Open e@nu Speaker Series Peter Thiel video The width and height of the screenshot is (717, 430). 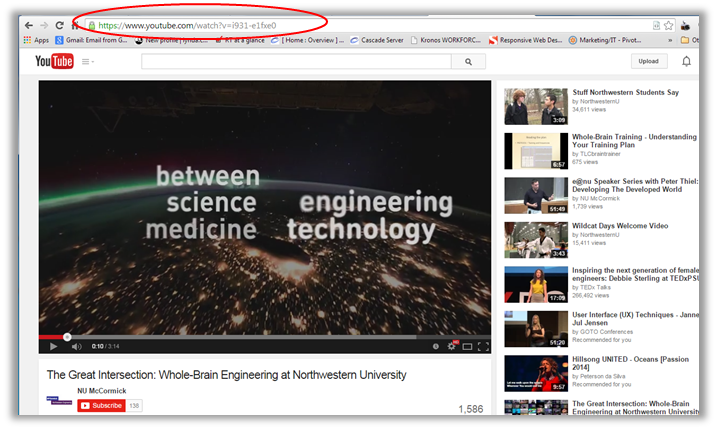635,185
